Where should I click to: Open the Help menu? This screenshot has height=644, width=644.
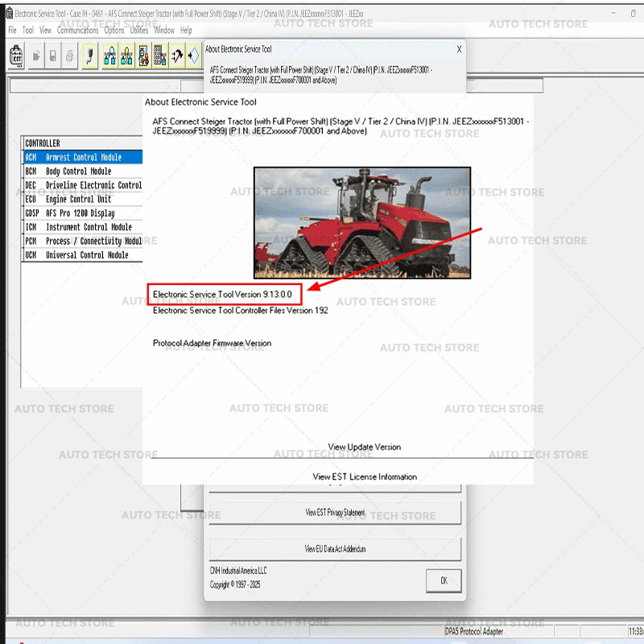coord(186,30)
